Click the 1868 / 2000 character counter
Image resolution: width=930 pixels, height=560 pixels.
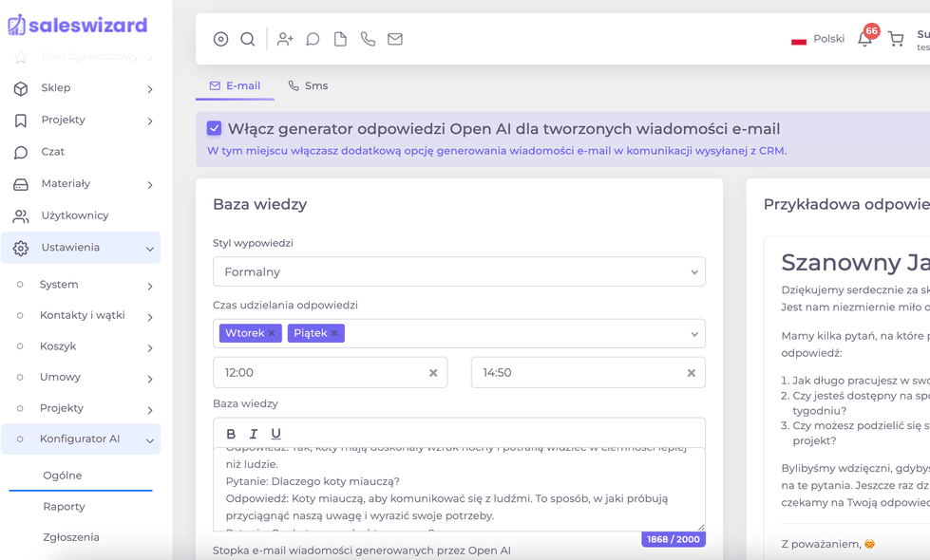pyautogui.click(x=674, y=539)
